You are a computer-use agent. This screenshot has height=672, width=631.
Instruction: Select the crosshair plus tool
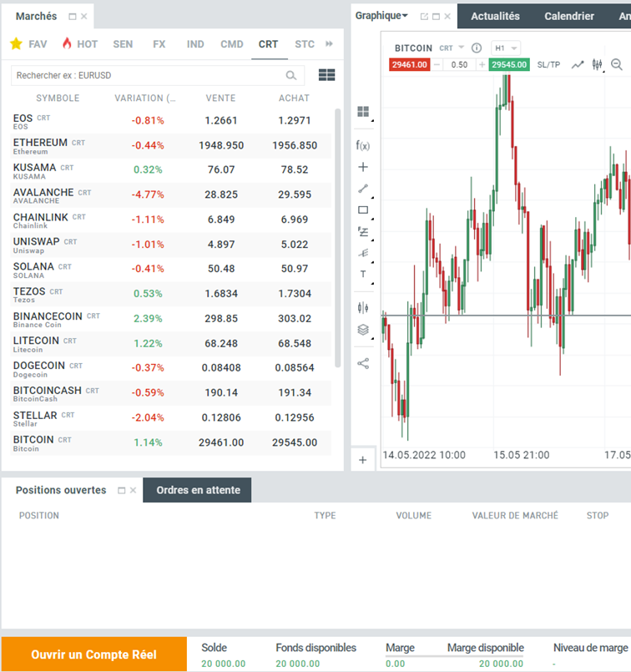[x=363, y=167]
